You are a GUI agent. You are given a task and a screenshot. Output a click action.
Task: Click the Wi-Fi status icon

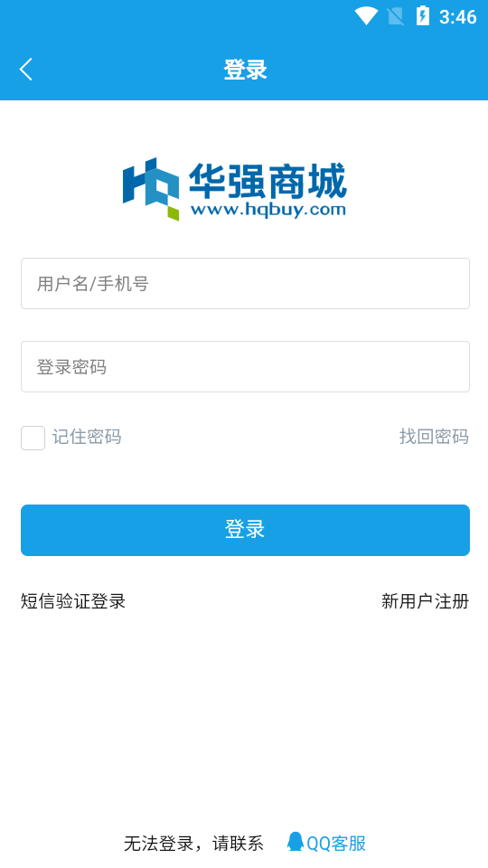pos(366,16)
